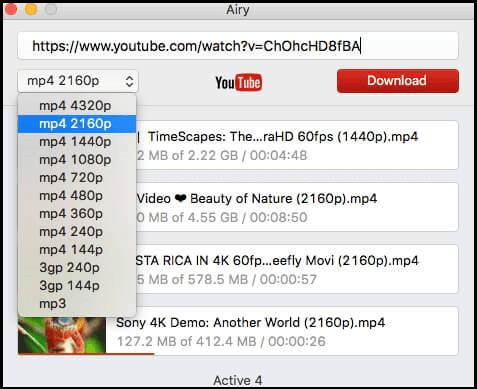Select mp4 144p format option
The height and width of the screenshot is (389, 477).
77,250
